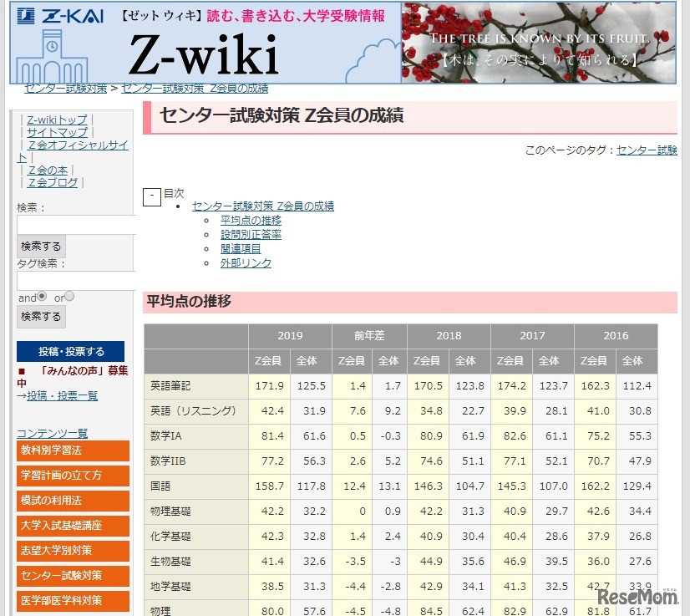Collapse the 目次 contents box
Screen dimensions: 690x616
[x=151, y=196]
